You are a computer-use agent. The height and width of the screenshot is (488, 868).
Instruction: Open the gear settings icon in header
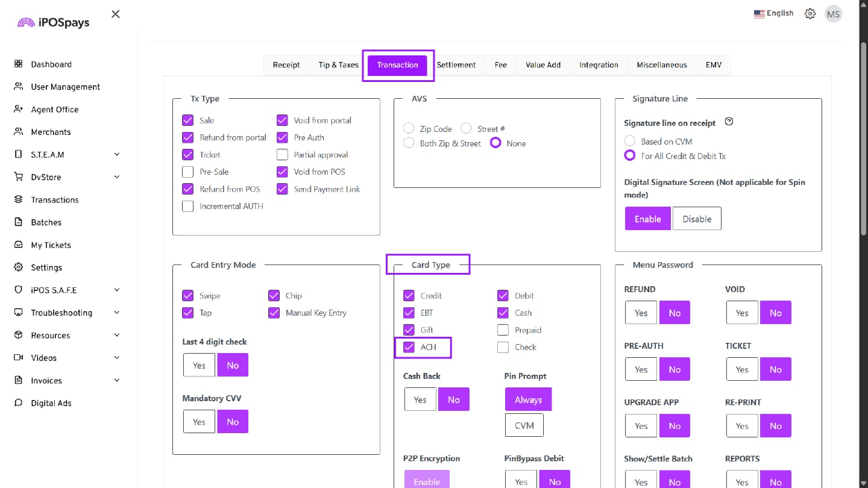coord(810,14)
